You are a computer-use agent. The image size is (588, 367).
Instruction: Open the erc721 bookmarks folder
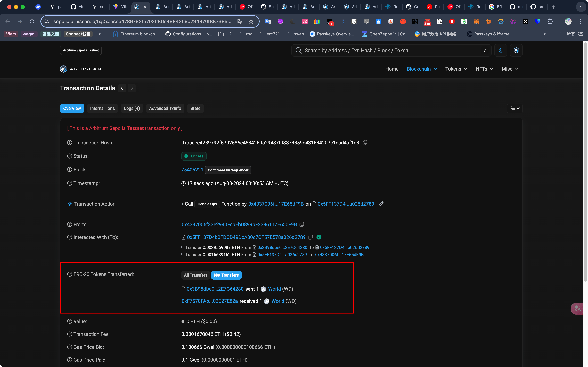[x=269, y=34]
